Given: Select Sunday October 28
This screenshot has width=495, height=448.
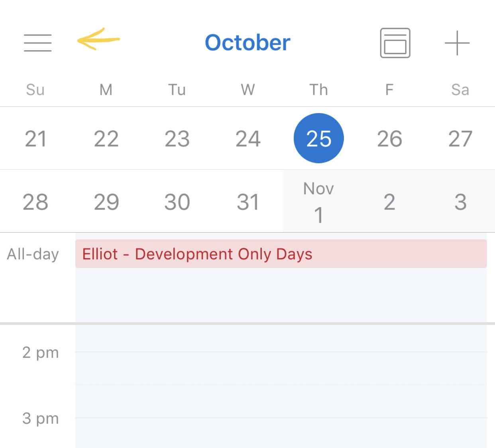Looking at the screenshot, I should pos(36,202).
